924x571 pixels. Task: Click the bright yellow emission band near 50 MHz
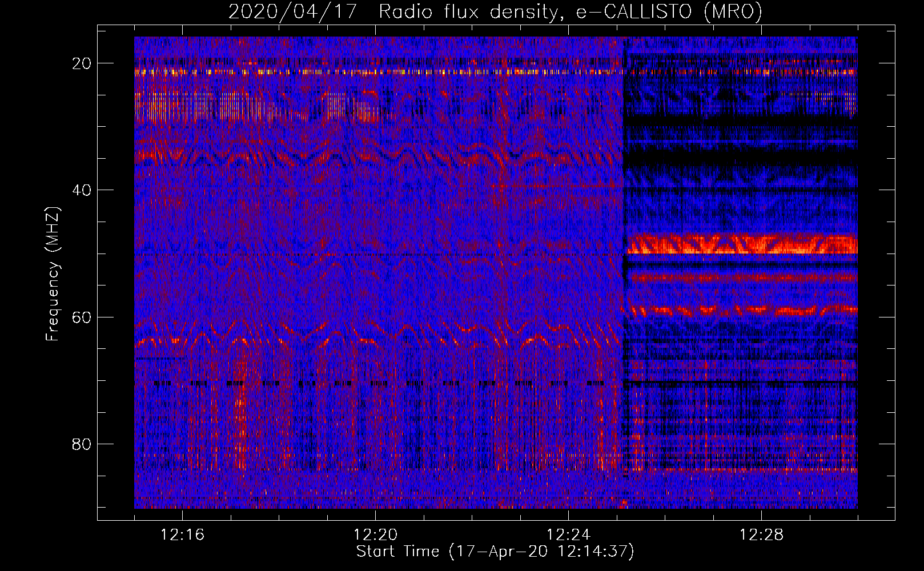click(742, 244)
